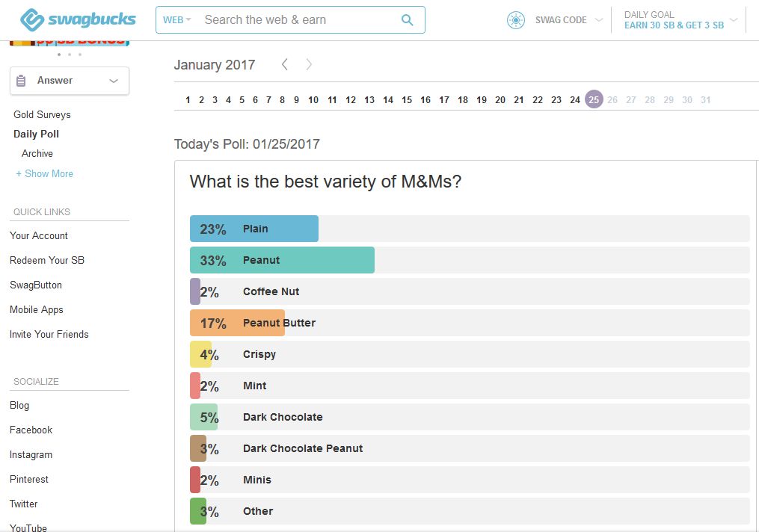Expand the Answer section dropdown in sidebar
759x532 pixels.
click(x=114, y=80)
